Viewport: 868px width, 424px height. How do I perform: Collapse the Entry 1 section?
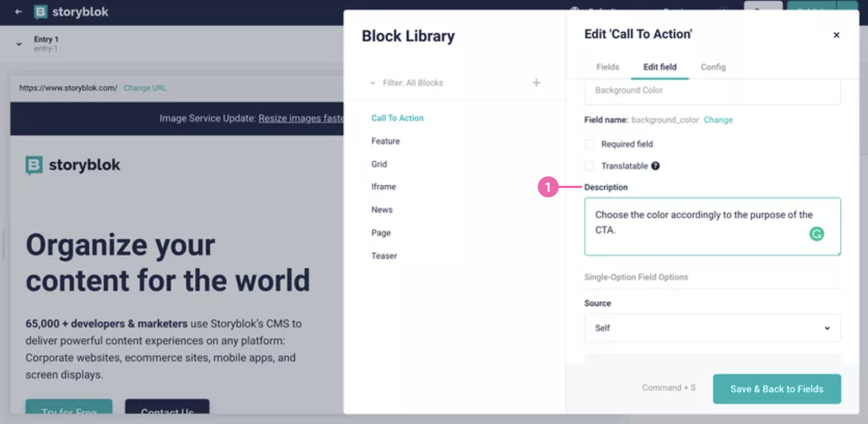18,43
